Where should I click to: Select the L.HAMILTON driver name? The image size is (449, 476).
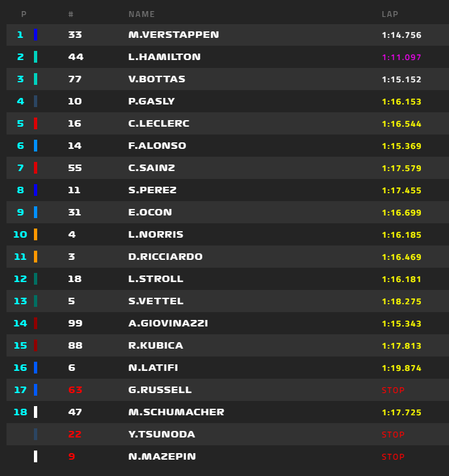164,57
